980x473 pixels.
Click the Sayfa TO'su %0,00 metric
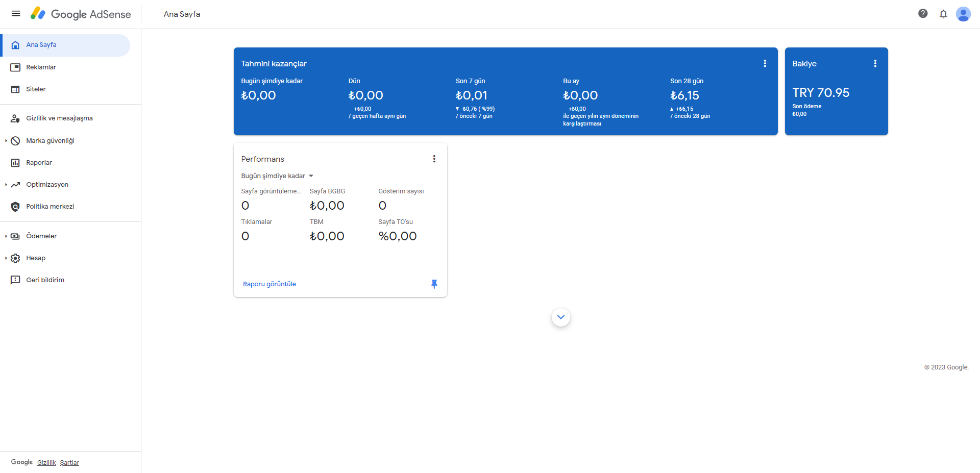click(x=397, y=236)
